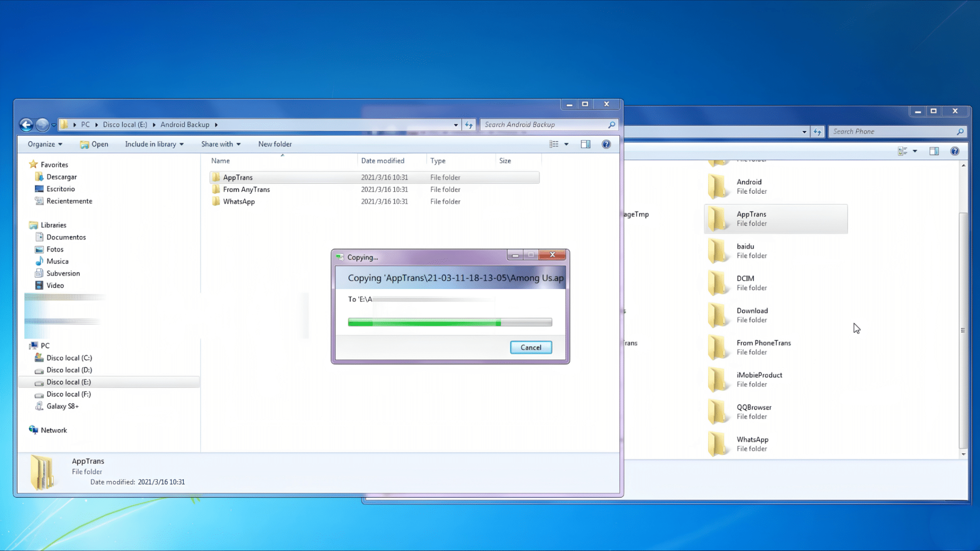Refresh the Android Backup folder view
980x551 pixels.
(x=468, y=125)
